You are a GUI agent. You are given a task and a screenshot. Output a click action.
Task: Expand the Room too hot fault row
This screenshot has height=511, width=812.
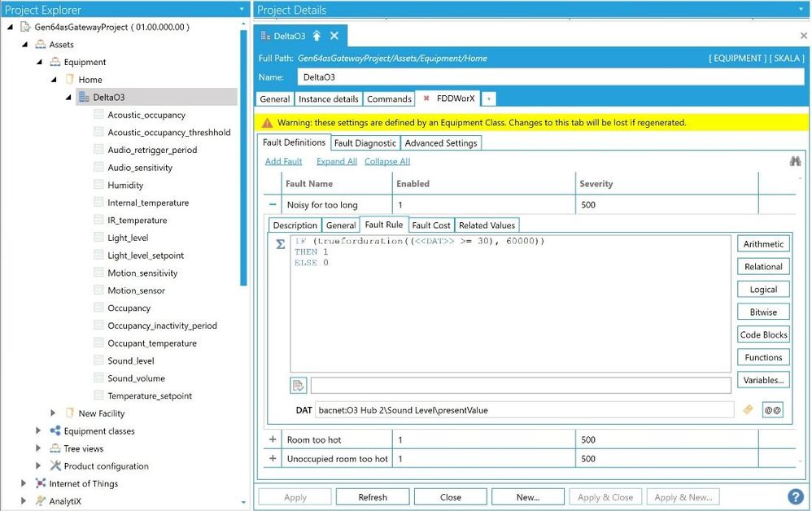[273, 439]
